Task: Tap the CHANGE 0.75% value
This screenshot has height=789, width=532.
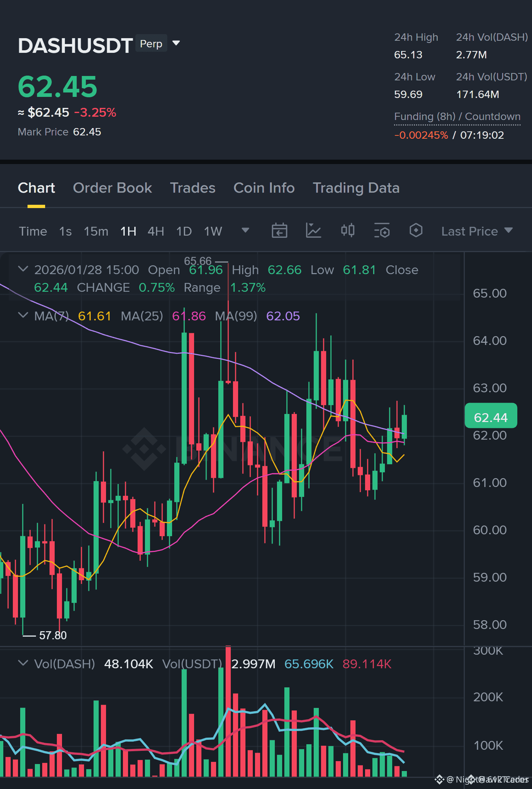Action: (157, 287)
